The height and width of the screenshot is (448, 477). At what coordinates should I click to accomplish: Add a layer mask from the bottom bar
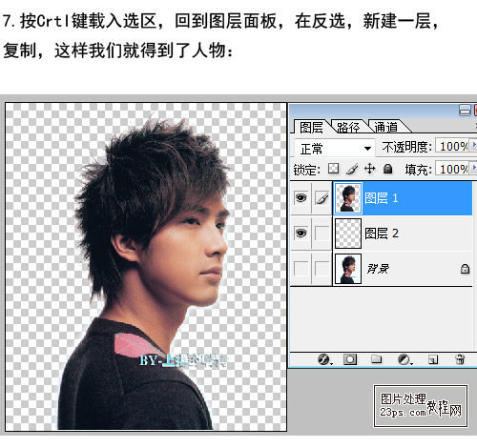350,359
